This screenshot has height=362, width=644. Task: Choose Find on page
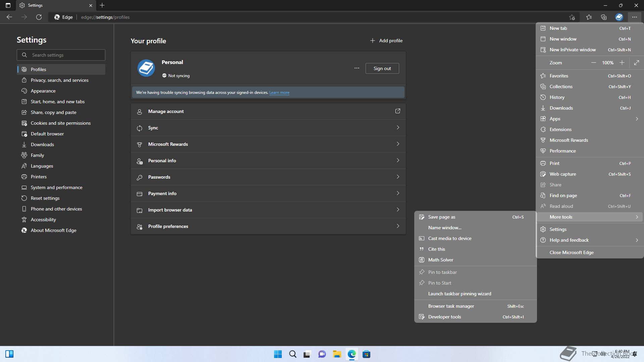pyautogui.click(x=590, y=195)
